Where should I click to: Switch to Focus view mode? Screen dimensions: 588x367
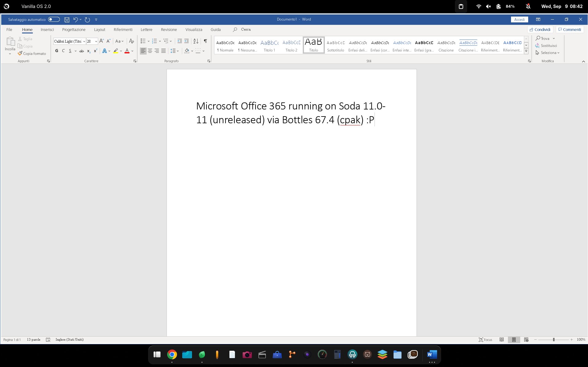(x=485, y=339)
